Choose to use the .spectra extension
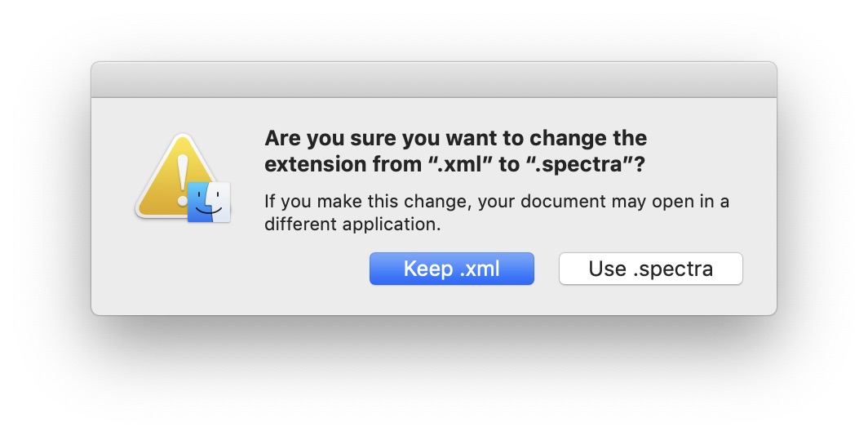The image size is (868, 436). click(x=650, y=269)
